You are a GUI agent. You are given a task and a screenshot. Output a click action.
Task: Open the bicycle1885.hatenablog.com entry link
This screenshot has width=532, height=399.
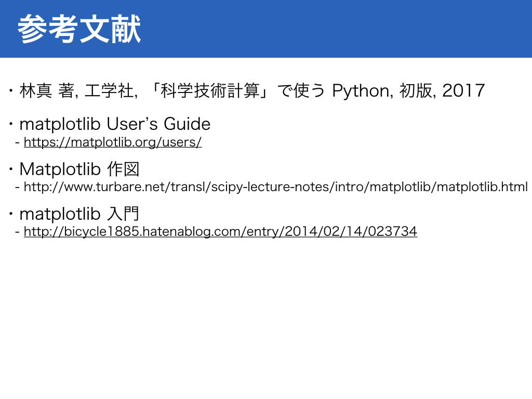(x=220, y=231)
